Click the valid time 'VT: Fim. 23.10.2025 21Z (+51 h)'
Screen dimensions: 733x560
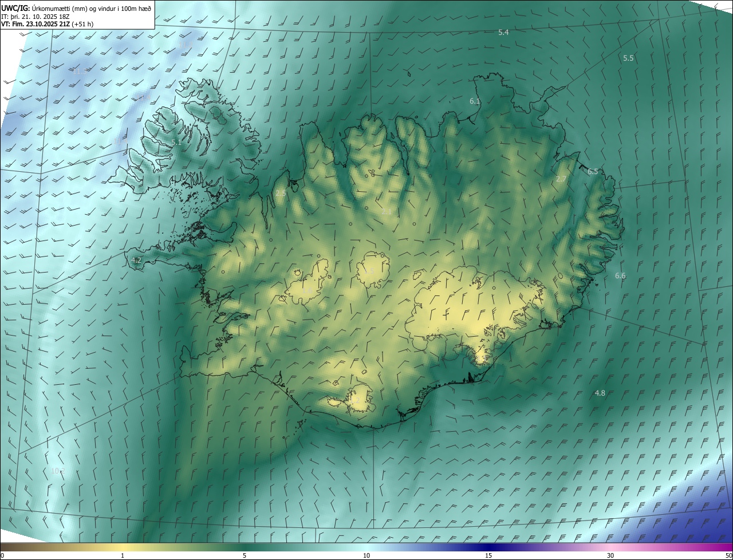(47, 24)
